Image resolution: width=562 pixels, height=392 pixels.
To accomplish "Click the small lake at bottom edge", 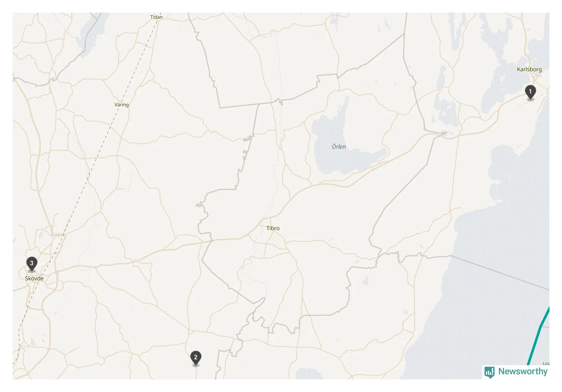I will tap(309, 374).
